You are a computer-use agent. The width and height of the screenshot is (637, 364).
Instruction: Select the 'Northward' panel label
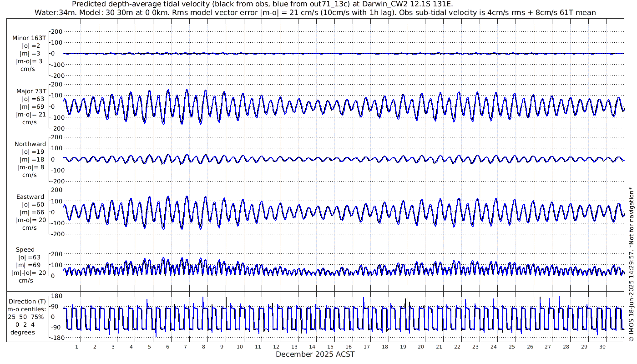tap(30, 144)
